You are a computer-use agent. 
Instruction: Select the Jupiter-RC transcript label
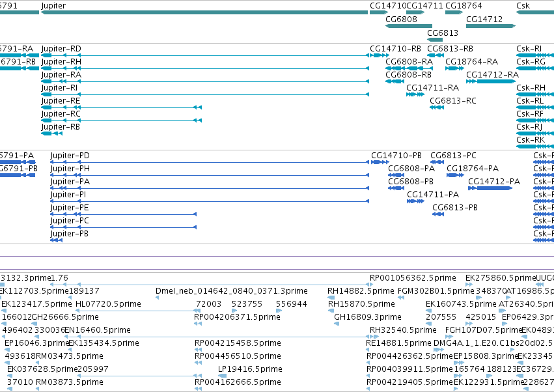pos(61,114)
